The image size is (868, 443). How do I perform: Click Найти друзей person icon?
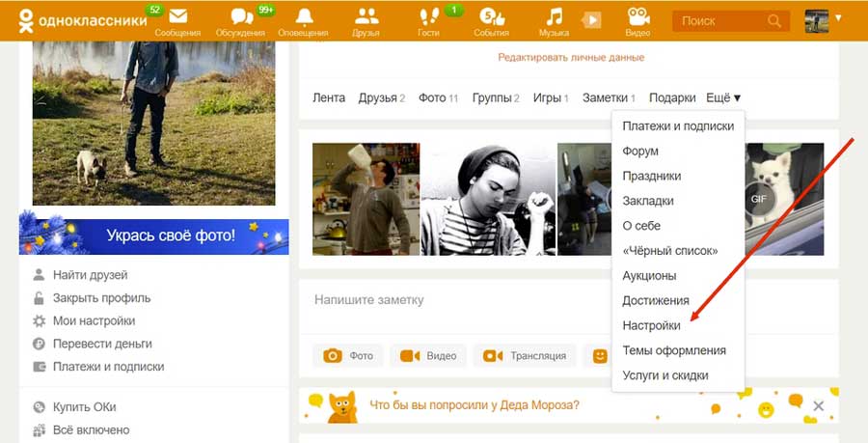pyautogui.click(x=39, y=275)
